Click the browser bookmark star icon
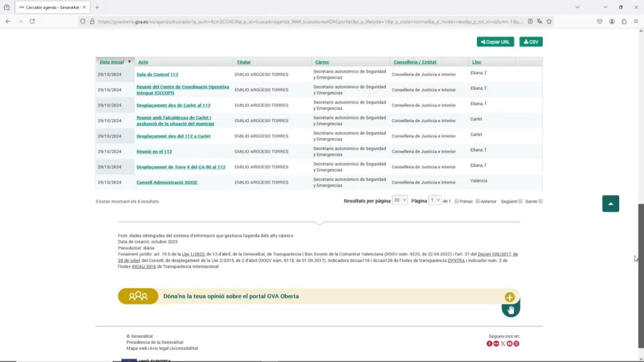 (x=549, y=21)
